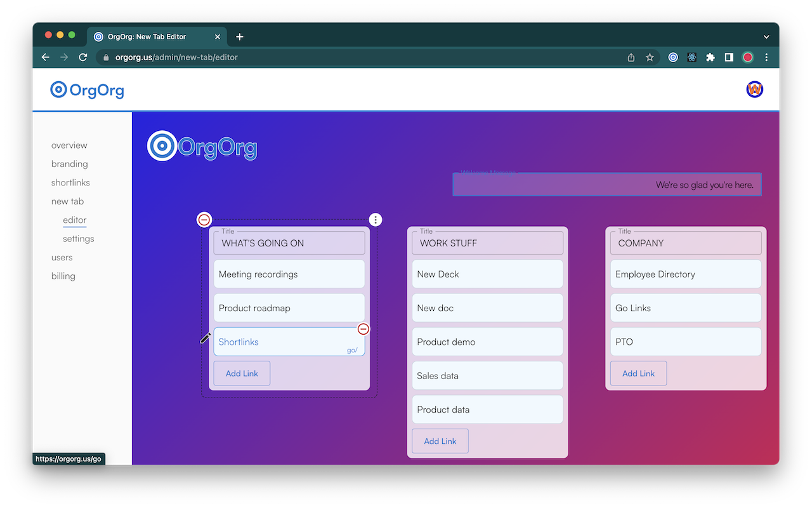Select new tab in sidebar
This screenshot has width=812, height=508.
point(67,201)
